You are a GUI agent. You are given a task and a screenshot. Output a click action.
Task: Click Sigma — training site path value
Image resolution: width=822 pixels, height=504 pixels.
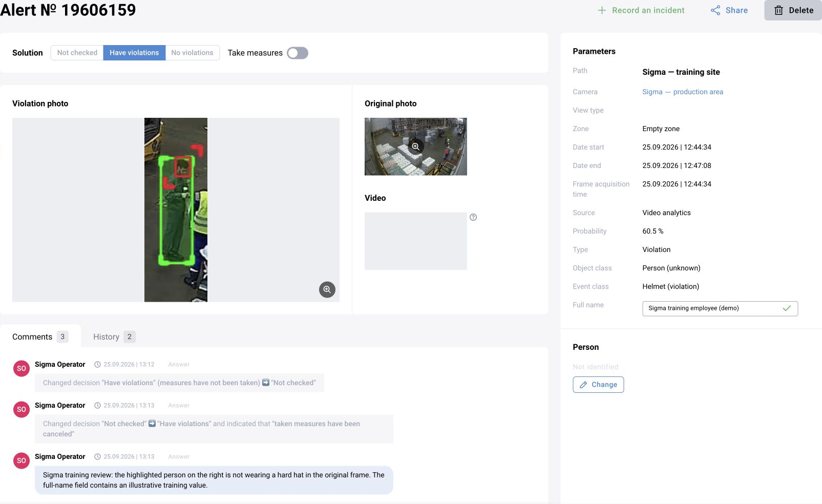click(681, 72)
